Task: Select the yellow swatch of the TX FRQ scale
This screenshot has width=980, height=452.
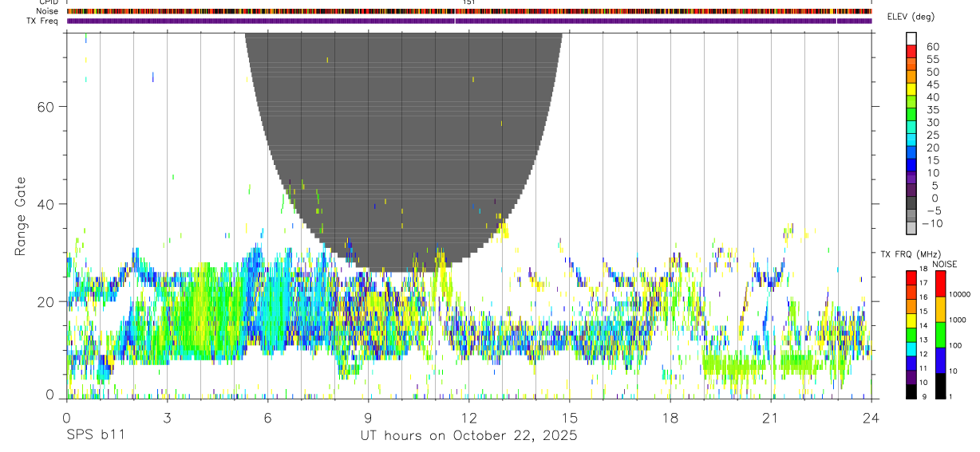Action: coord(911,320)
